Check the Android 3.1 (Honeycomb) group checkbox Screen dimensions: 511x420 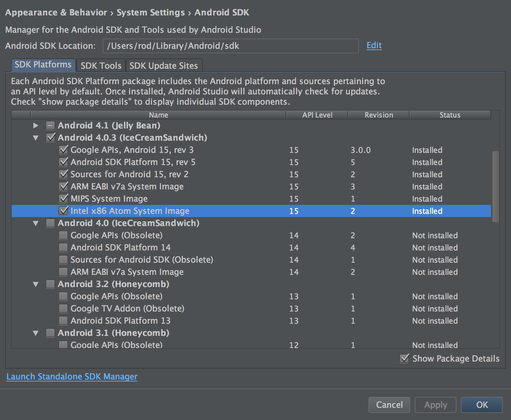pos(50,333)
